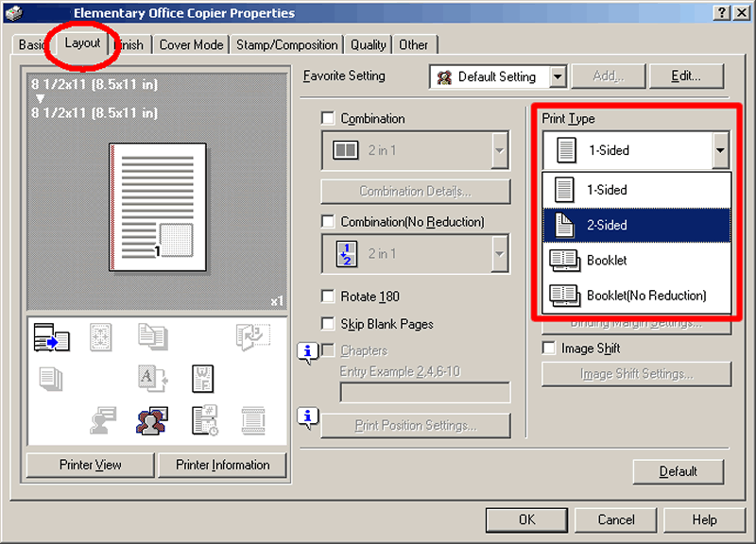Check the Skip Blank Pages option
The height and width of the screenshot is (544, 756).
[x=328, y=324]
